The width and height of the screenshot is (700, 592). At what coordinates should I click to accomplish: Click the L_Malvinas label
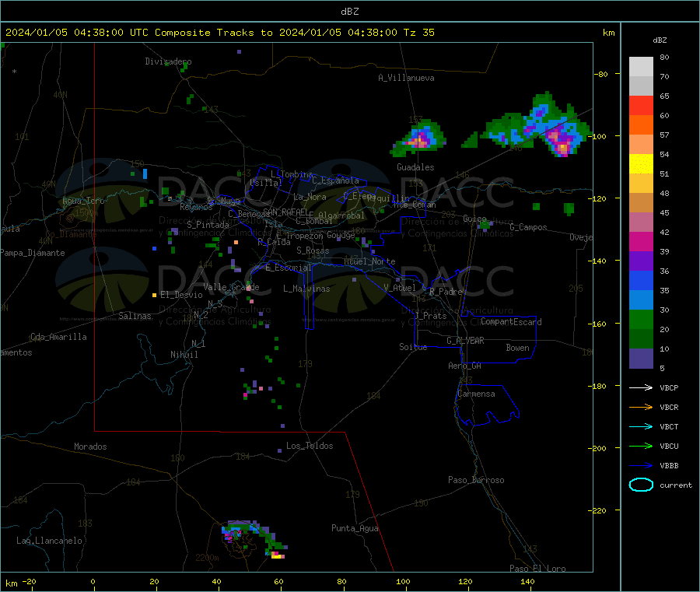pos(306,289)
